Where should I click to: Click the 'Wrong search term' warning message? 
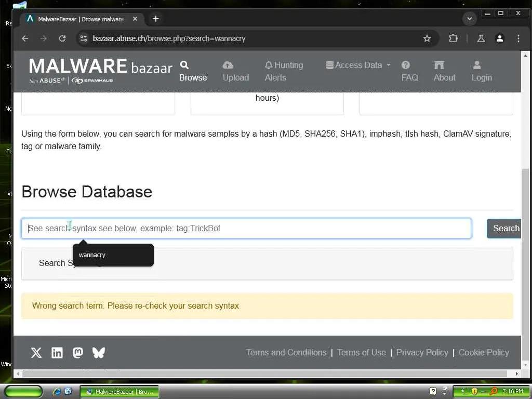[x=267, y=305]
